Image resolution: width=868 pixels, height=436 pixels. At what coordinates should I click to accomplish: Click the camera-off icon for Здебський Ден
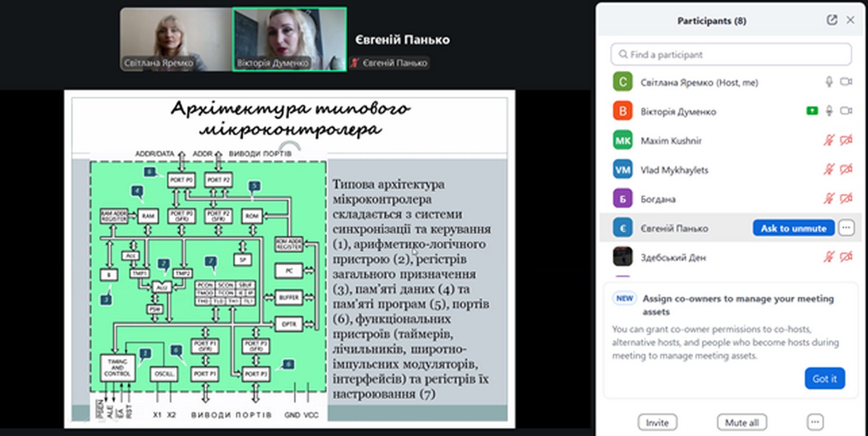846,258
